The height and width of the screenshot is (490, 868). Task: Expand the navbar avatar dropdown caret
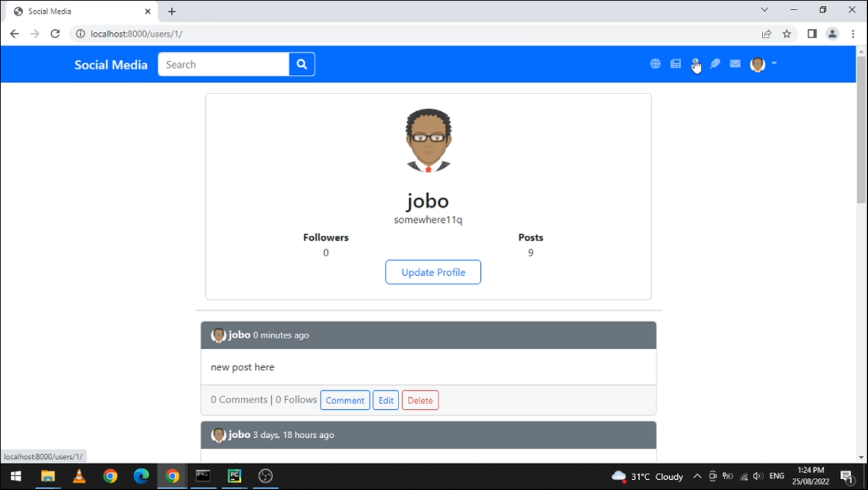(x=774, y=64)
